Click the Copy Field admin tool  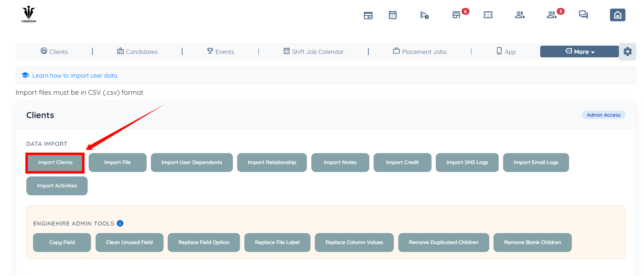(x=62, y=242)
